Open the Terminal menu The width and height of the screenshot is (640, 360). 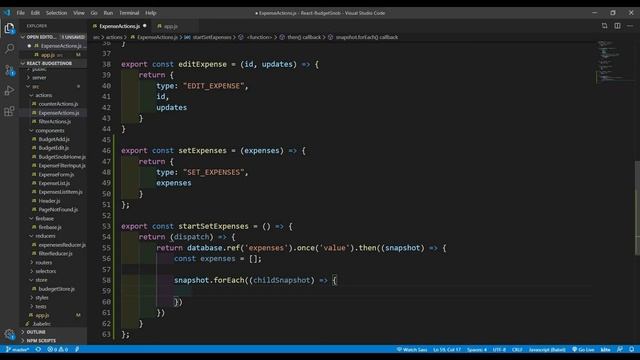pyautogui.click(x=129, y=13)
